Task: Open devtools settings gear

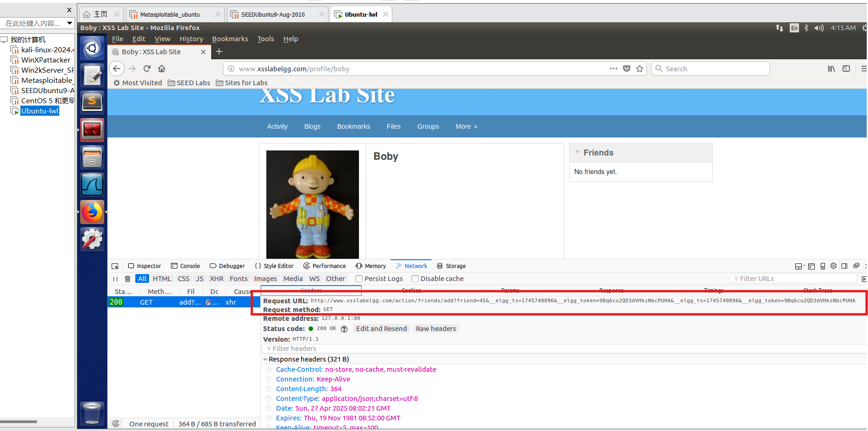Action: coord(833,266)
